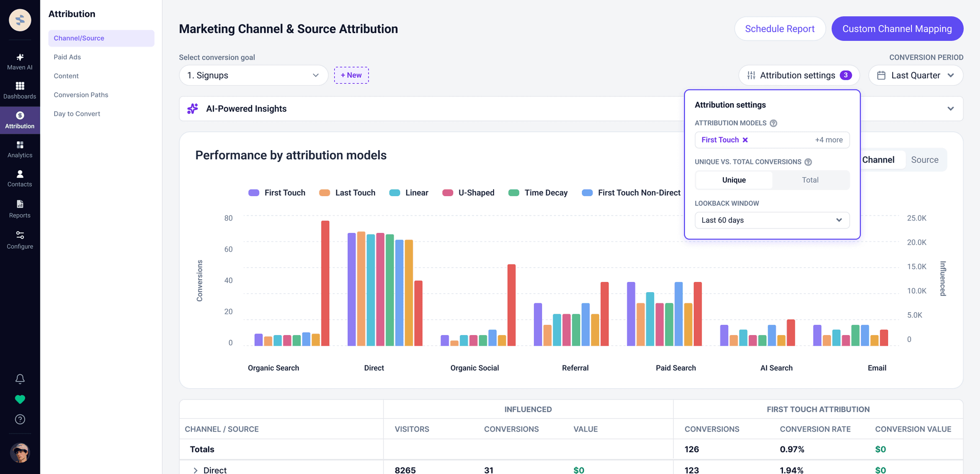The image size is (980, 474).
Task: Open Paid Ads in the Attribution menu
Action: coord(67,57)
